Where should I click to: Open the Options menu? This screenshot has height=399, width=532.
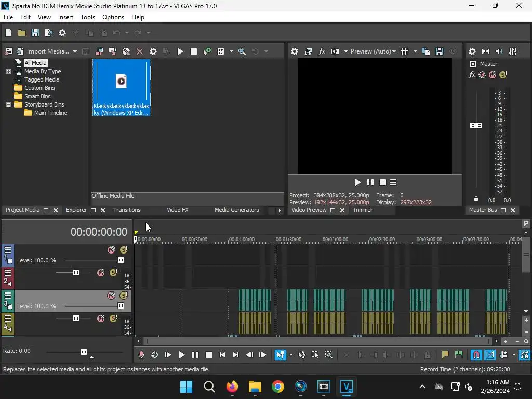113,17
